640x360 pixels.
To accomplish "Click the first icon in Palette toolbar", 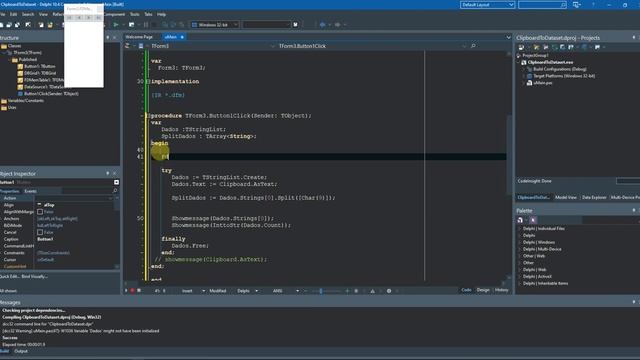I will point(520,220).
